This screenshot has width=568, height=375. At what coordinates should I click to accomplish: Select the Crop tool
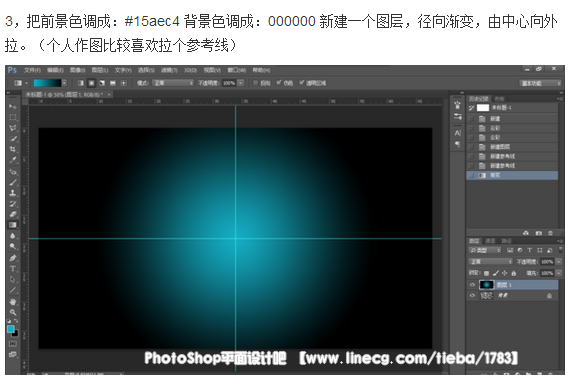(13, 149)
